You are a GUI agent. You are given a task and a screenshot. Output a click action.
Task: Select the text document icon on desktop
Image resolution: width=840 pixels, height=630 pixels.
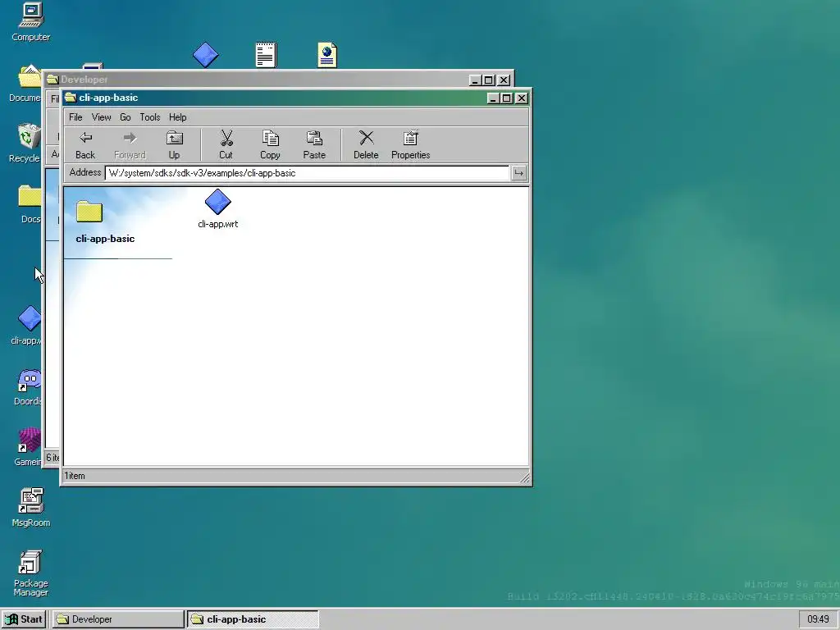[x=267, y=55]
